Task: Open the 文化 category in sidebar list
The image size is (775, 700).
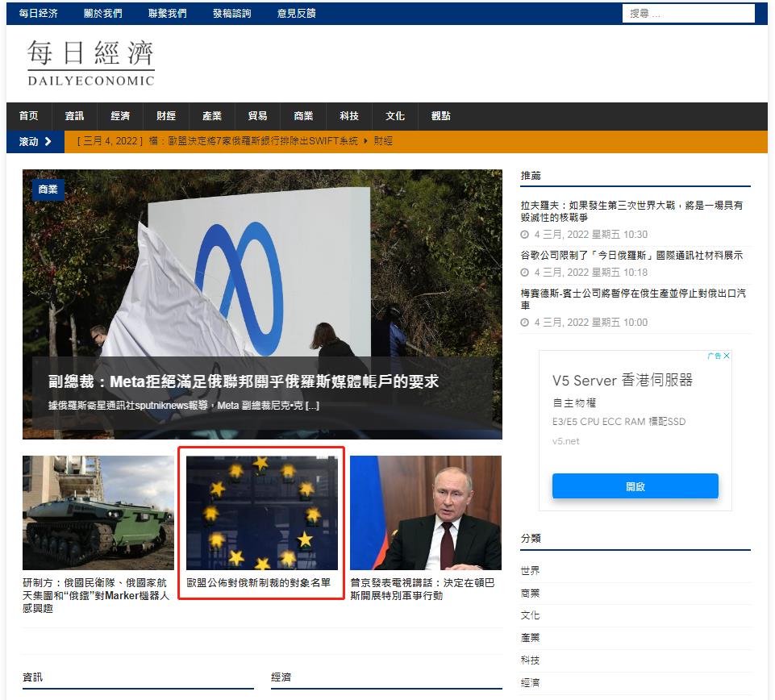Action: [530, 615]
